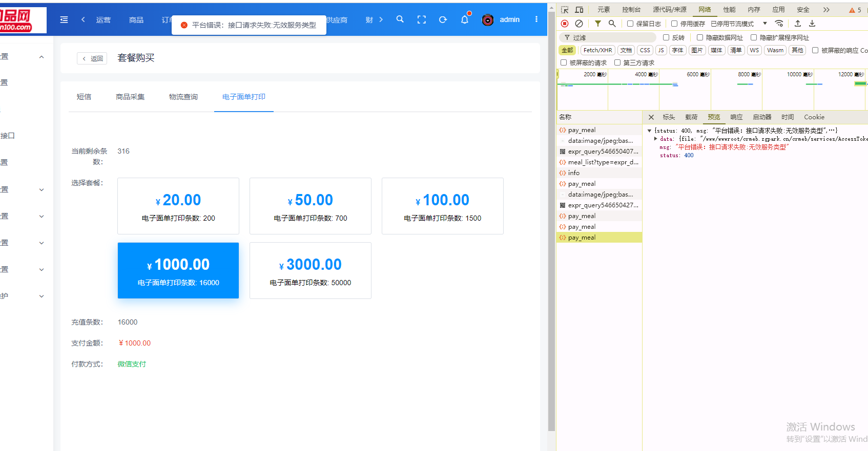Enable the 保留日志 checkbox
Viewport: 868px width, 451px height.
[630, 24]
